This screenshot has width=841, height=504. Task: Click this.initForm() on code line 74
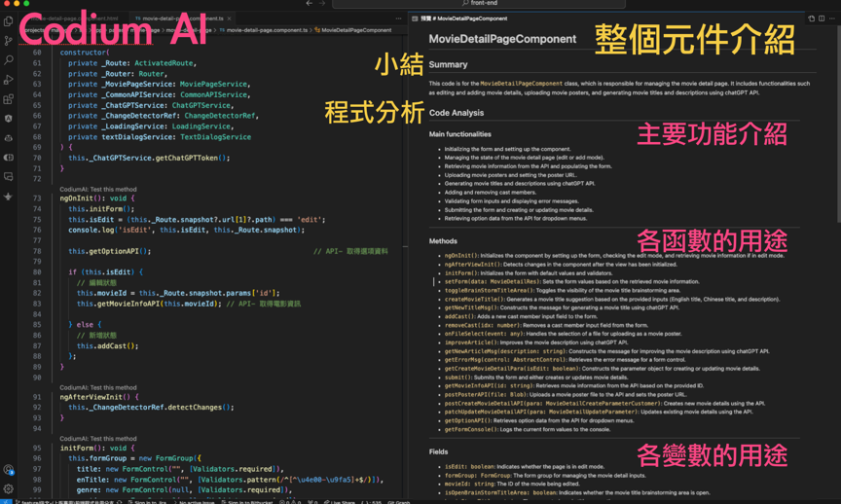[101, 208]
